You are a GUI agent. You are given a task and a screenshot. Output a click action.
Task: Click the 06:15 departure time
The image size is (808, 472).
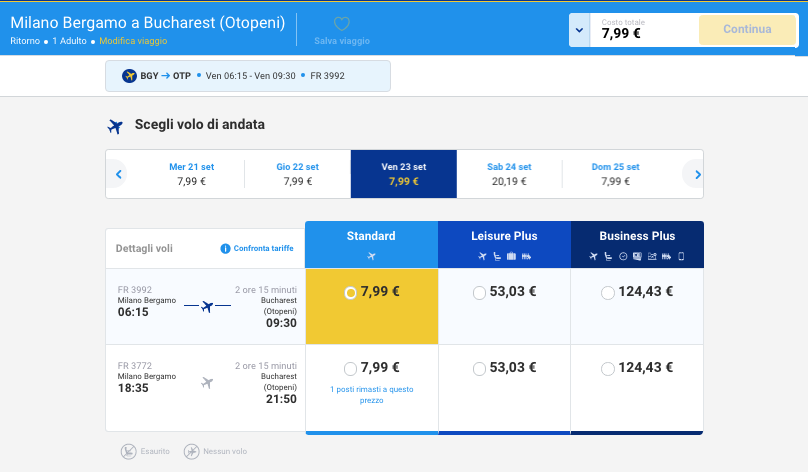(x=133, y=312)
